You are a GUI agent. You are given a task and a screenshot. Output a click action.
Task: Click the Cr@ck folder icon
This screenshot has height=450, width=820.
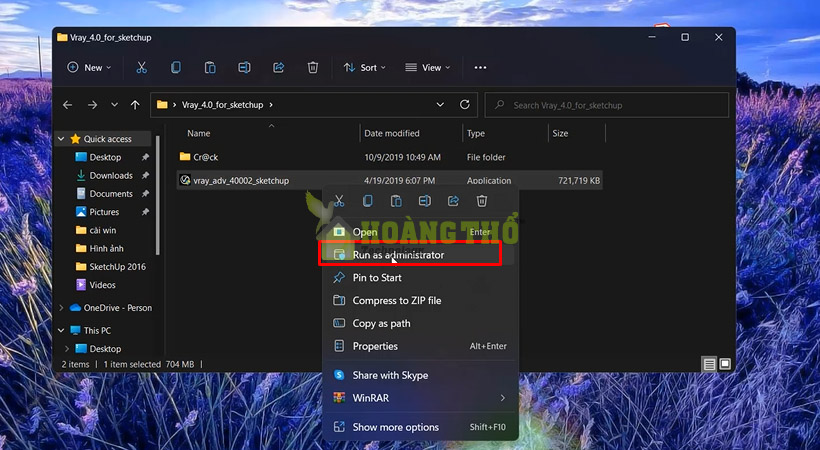point(185,156)
